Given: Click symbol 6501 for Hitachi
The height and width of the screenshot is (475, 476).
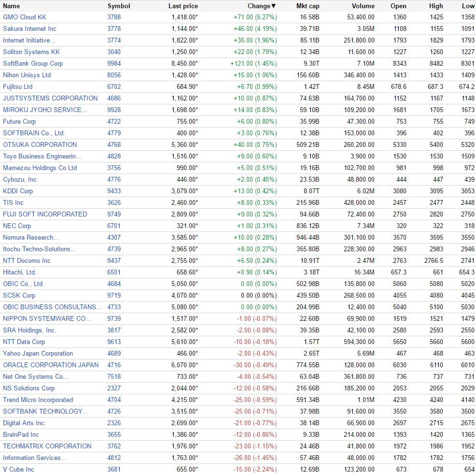Looking at the screenshot, I should coord(114,272).
